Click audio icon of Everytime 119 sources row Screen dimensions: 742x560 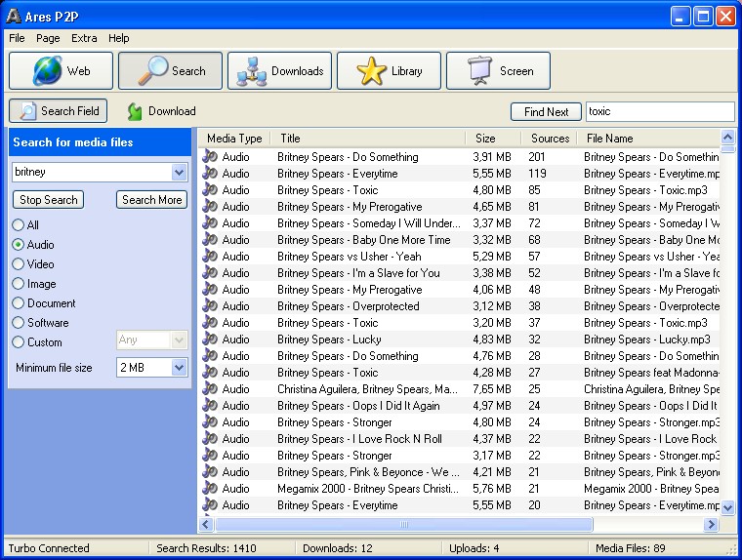[210, 173]
